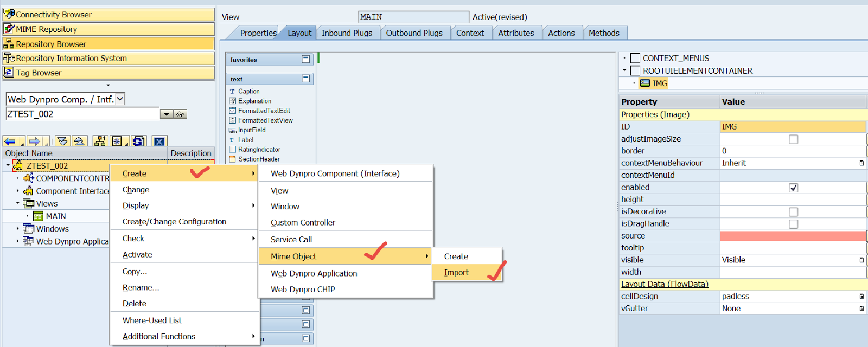The width and height of the screenshot is (868, 347).
Task: Click the ZTEST_002 object name input field
Action: [x=82, y=114]
